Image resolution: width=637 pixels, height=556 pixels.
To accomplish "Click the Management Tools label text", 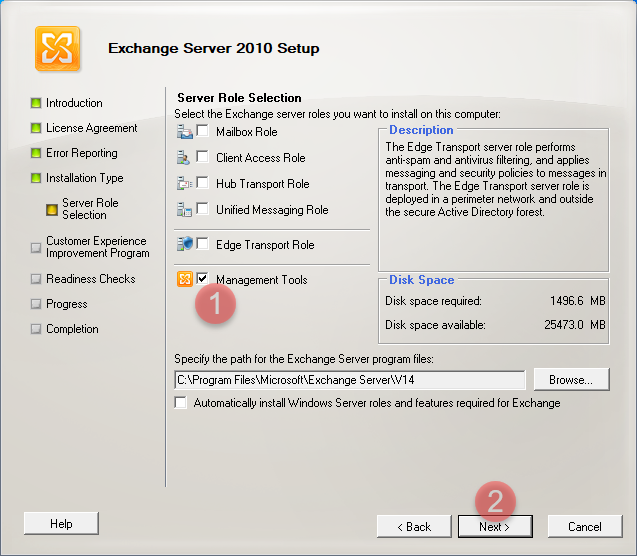I will pyautogui.click(x=262, y=280).
